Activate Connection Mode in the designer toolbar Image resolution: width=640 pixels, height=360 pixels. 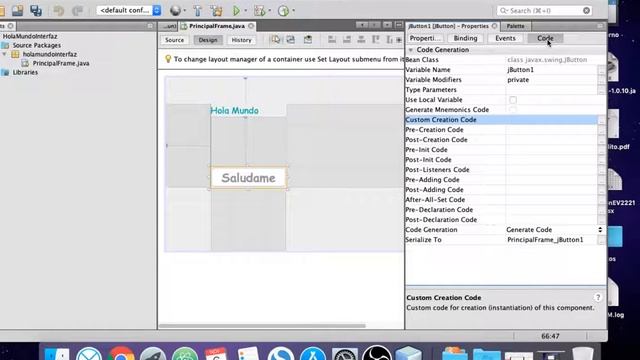pos(291,40)
